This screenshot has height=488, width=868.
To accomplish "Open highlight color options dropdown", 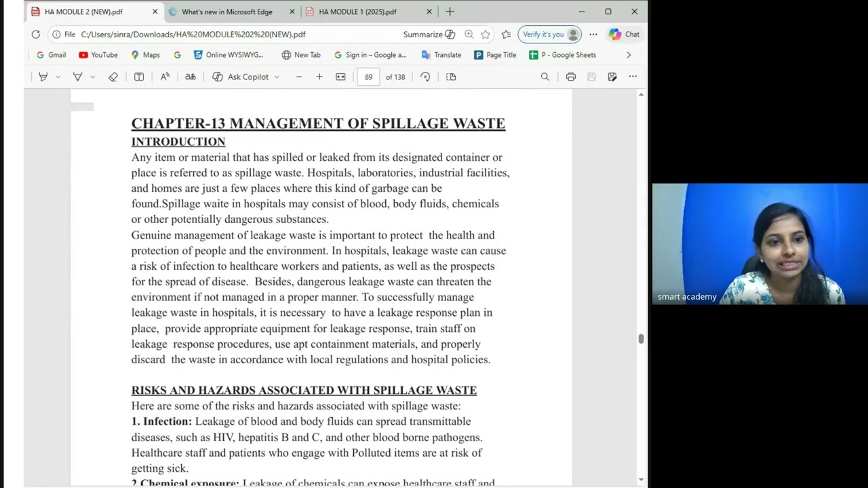I will pyautogui.click(x=58, y=77).
